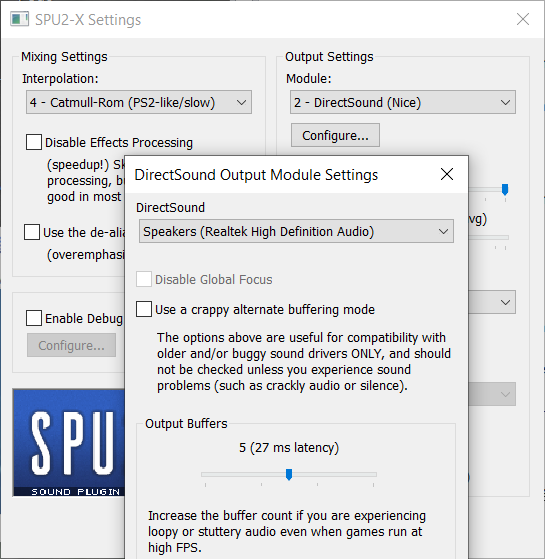Image resolution: width=545 pixels, height=559 pixels.
Task: Click the 'Output Settings' group label
Action: (x=329, y=57)
